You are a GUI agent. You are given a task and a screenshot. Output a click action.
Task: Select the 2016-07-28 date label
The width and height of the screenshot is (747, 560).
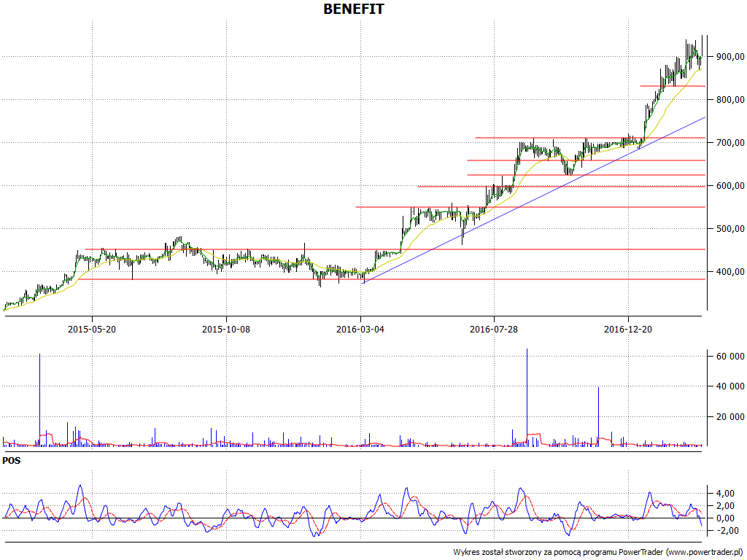[x=494, y=329]
